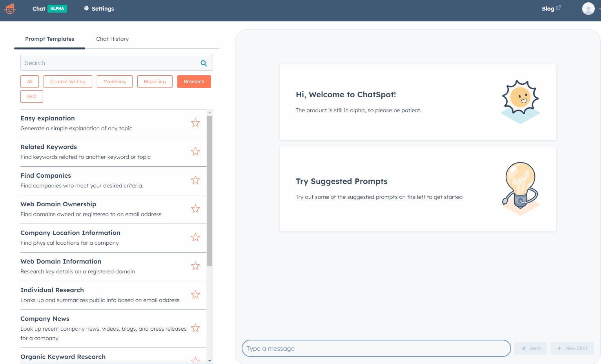This screenshot has height=364, width=601.
Task: Click the Try Suggested Prompts heading
Action: tap(342, 181)
